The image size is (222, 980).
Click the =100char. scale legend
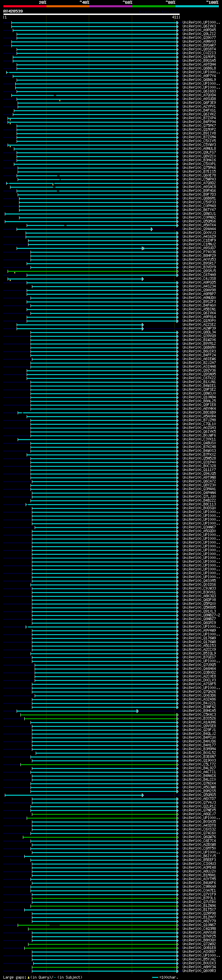click(165, 977)
